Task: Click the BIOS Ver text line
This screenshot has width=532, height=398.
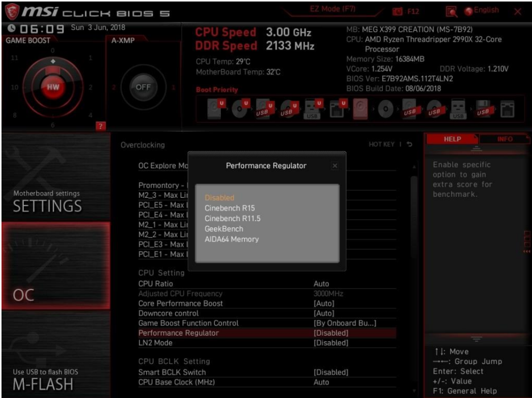Action: tap(400, 79)
